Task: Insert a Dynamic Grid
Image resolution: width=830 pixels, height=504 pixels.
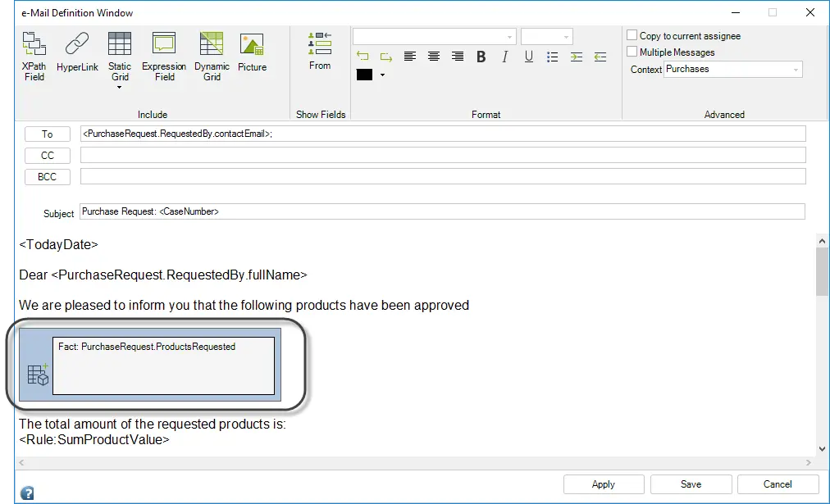Action: tap(212, 56)
